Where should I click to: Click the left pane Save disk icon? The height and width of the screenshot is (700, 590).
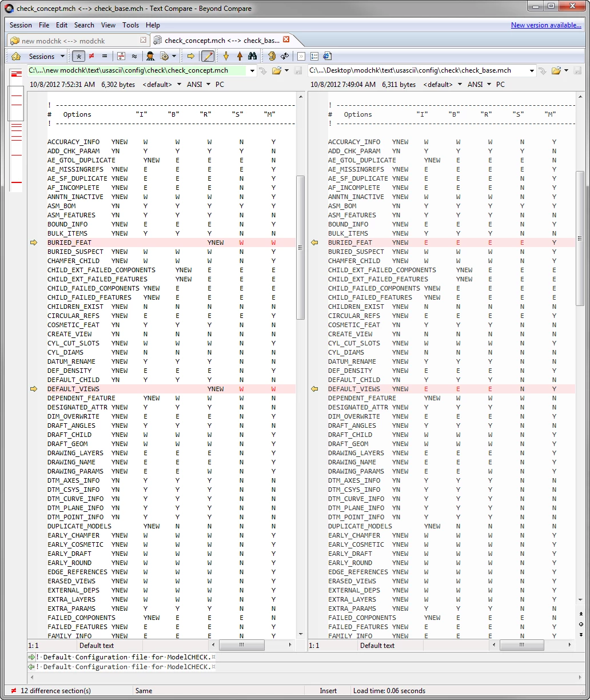[298, 70]
